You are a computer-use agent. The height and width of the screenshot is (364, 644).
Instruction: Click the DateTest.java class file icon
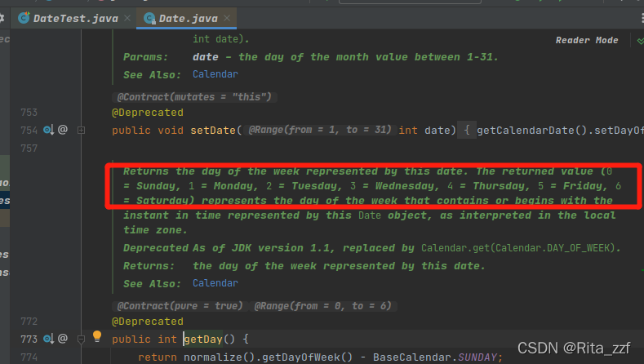24,18
